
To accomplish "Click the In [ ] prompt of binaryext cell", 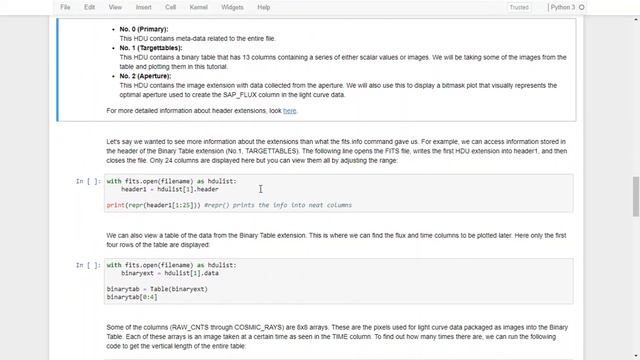I will 88,265.
